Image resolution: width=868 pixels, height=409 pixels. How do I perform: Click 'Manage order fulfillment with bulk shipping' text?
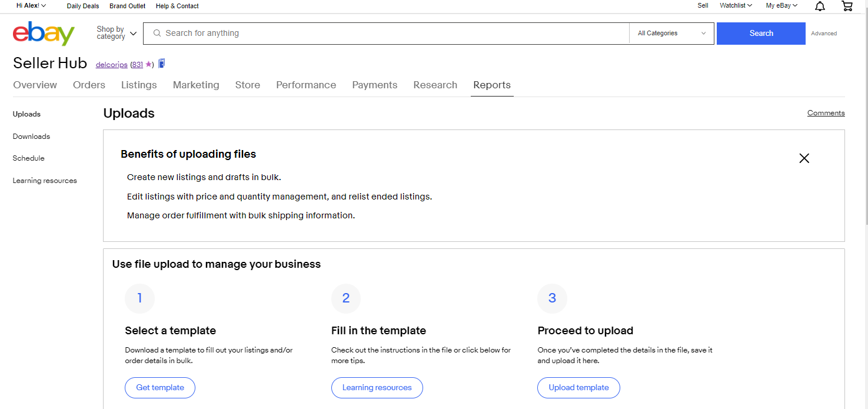tap(241, 215)
